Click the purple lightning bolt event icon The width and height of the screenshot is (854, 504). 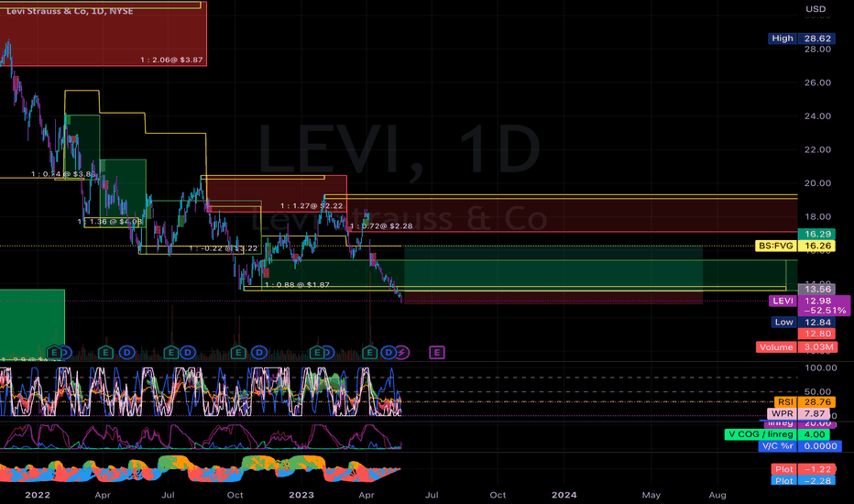(402, 353)
